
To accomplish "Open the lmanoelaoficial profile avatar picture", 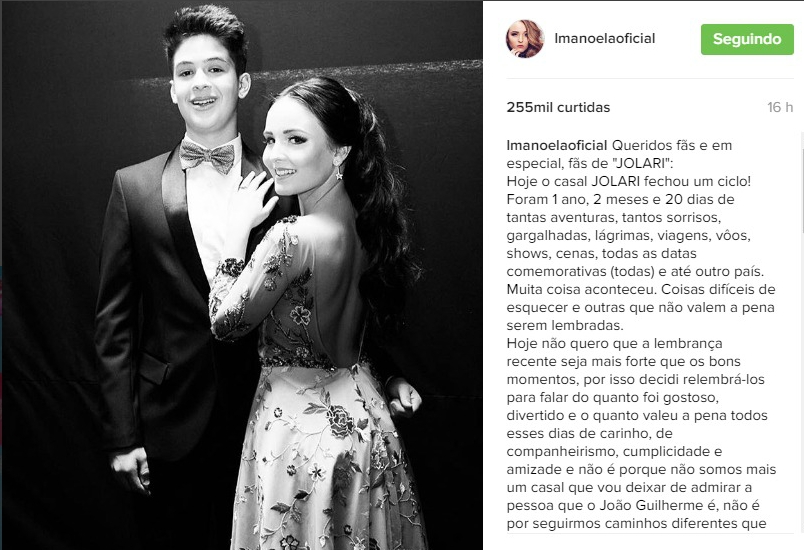I will [x=525, y=39].
